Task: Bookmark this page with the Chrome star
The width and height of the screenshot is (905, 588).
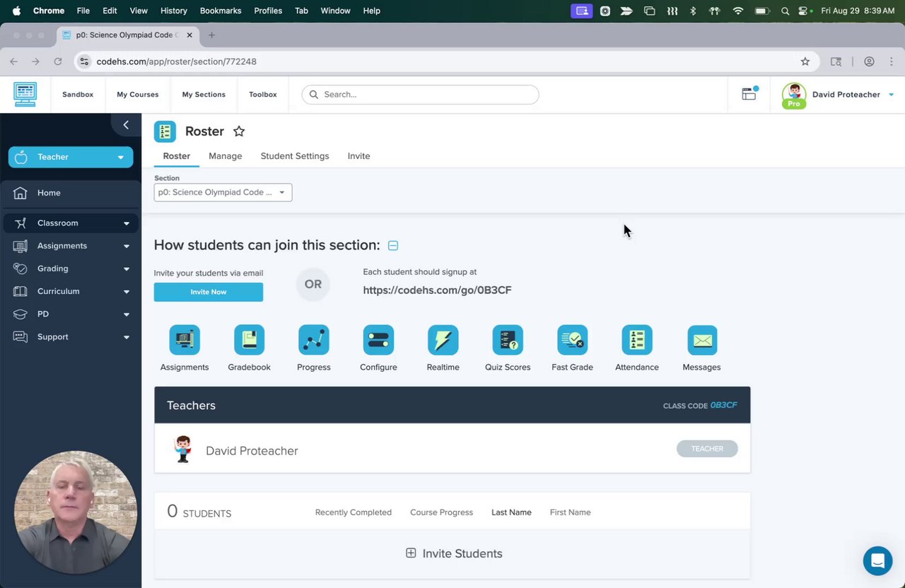Action: coord(805,61)
